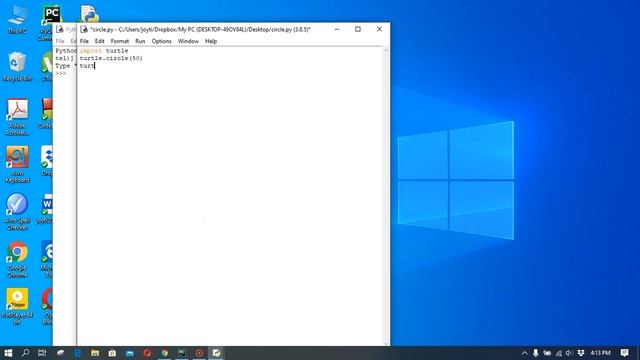Select Microsoft Edge desktop shortcut
This screenshot has width=640, height=360.
click(47, 259)
